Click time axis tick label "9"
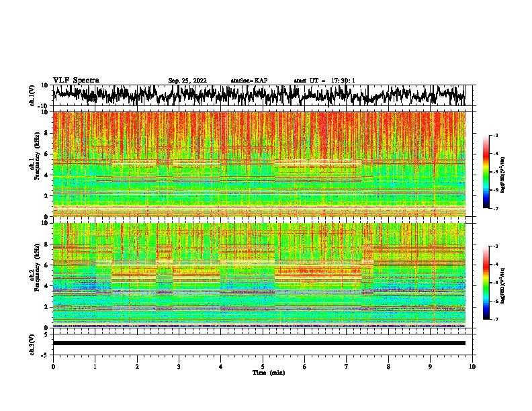532x411 pixels. click(x=430, y=367)
